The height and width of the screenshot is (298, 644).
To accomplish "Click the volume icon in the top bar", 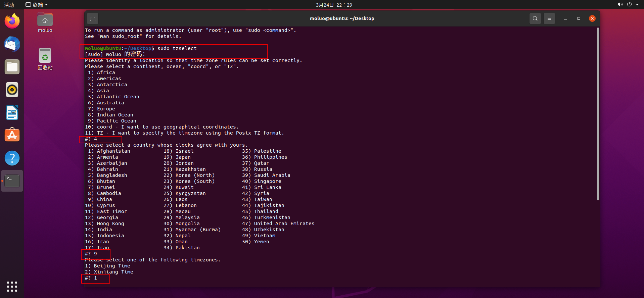I will (x=620, y=5).
